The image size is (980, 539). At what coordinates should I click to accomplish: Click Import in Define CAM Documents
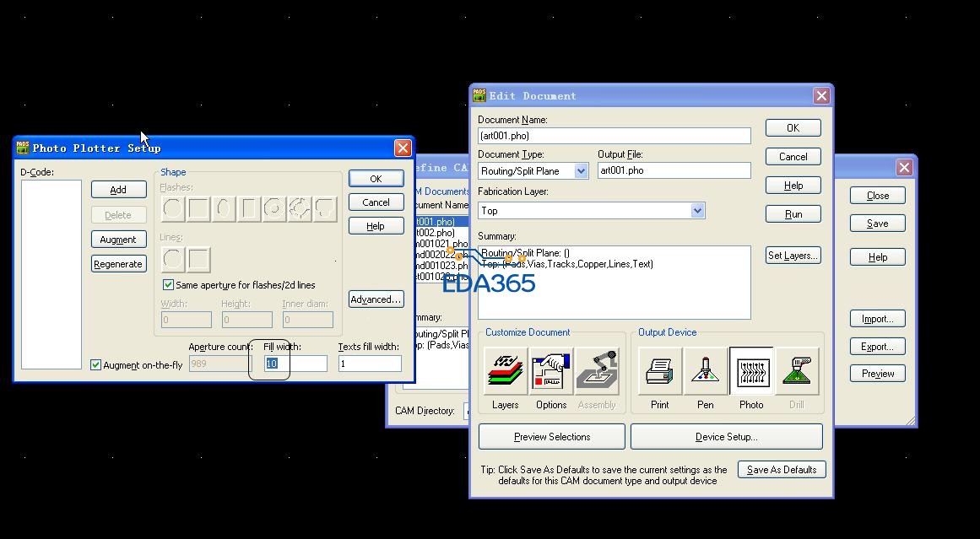[878, 319]
